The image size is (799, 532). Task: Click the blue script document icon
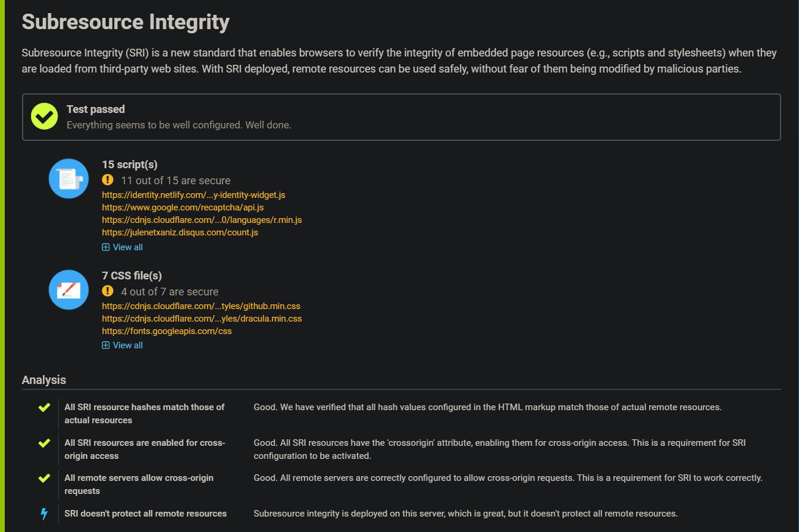point(68,178)
